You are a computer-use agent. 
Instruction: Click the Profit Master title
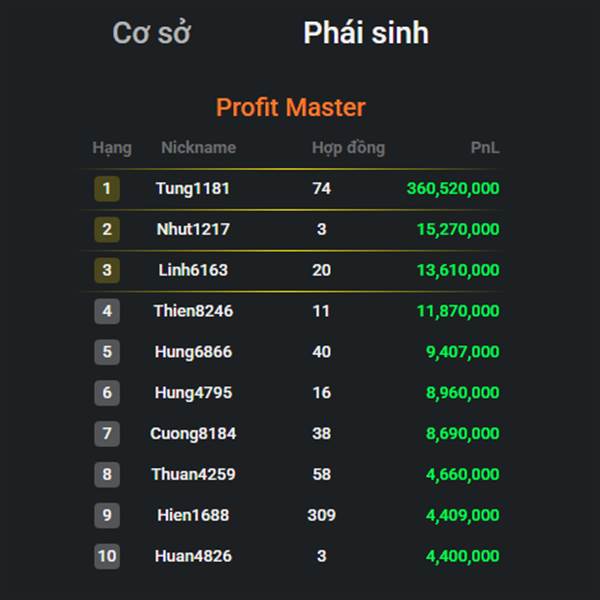point(291,107)
